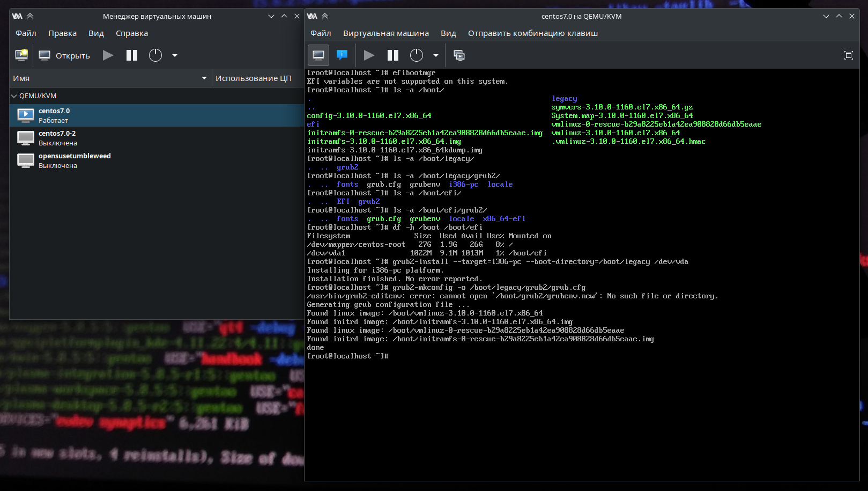Open the Правка menu
The height and width of the screenshot is (491, 868).
[62, 33]
